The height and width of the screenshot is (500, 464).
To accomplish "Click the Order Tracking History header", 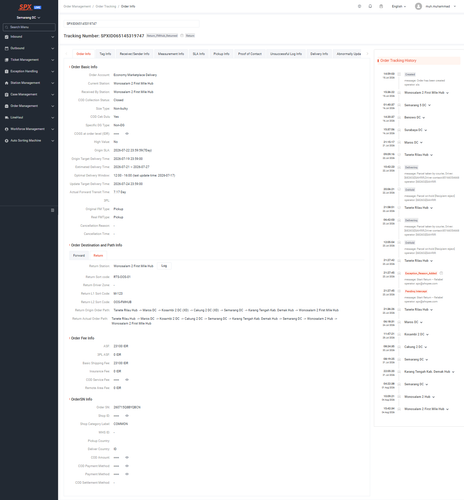I will 418,61.
